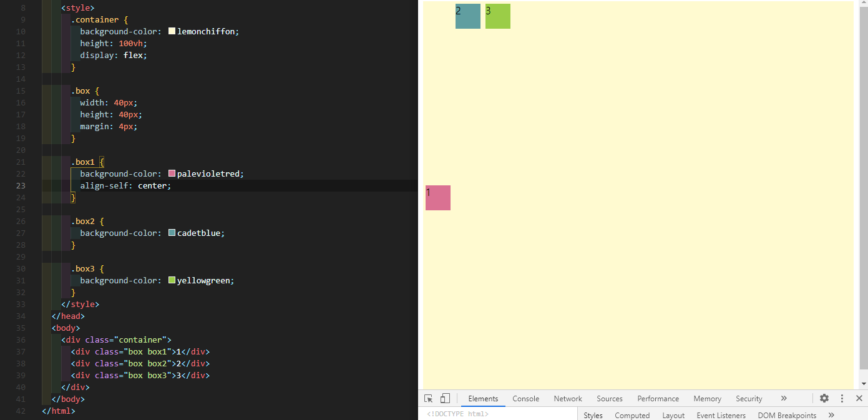The width and height of the screenshot is (868, 420).
Task: Close the DevTools panel
Action: tap(859, 398)
